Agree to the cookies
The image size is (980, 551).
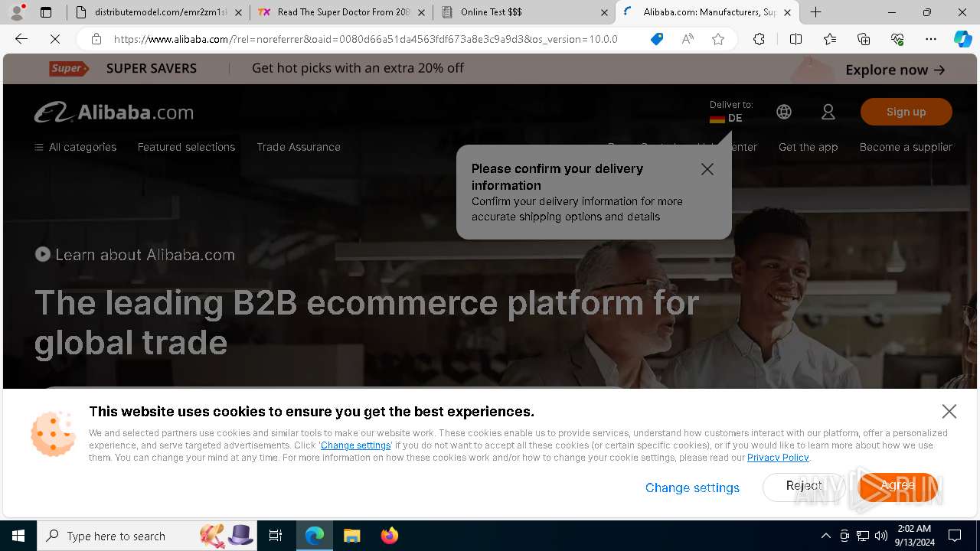coord(897,487)
